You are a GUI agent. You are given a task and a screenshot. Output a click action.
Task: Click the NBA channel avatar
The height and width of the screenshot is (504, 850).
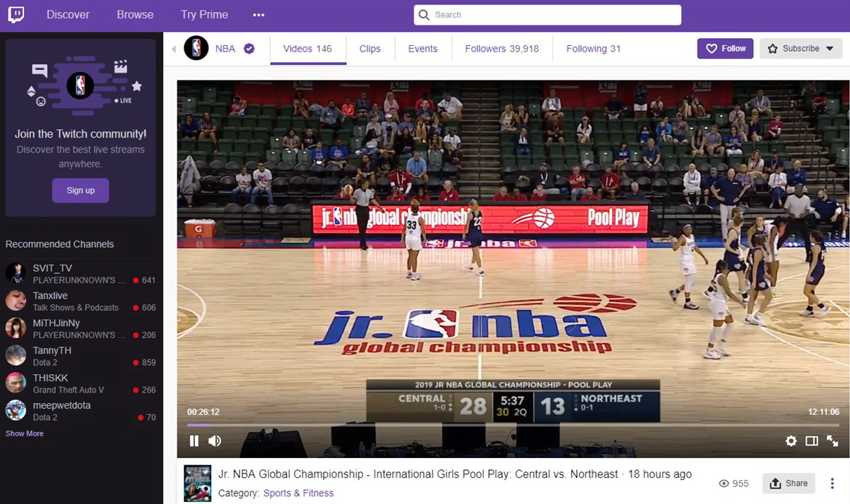[196, 48]
